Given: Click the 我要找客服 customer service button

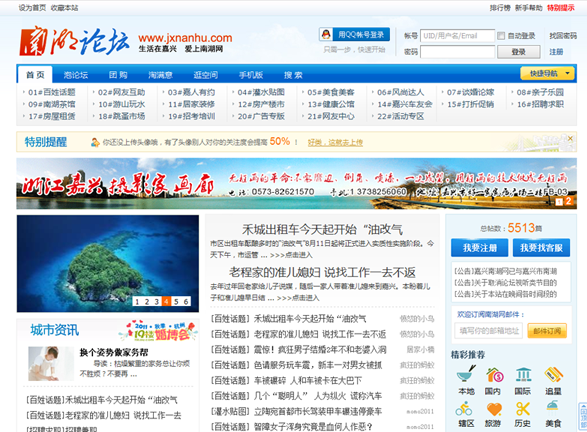Looking at the screenshot, I should pos(541,247).
